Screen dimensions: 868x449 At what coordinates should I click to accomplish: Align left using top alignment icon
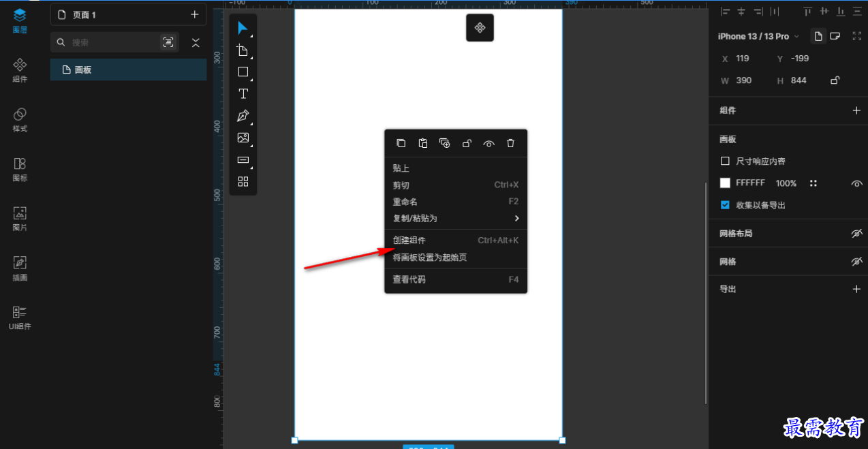pos(725,12)
